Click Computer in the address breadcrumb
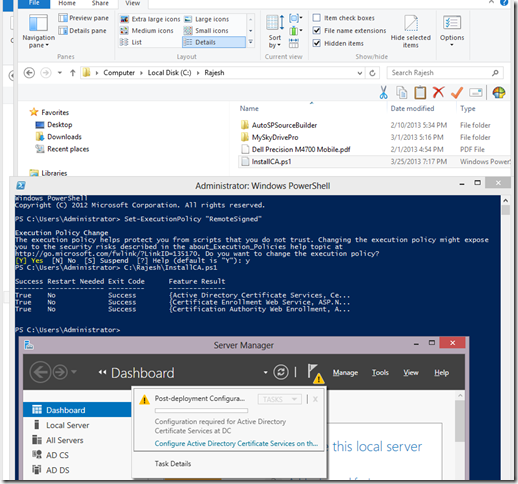The width and height of the screenshot is (518, 484). (x=119, y=73)
